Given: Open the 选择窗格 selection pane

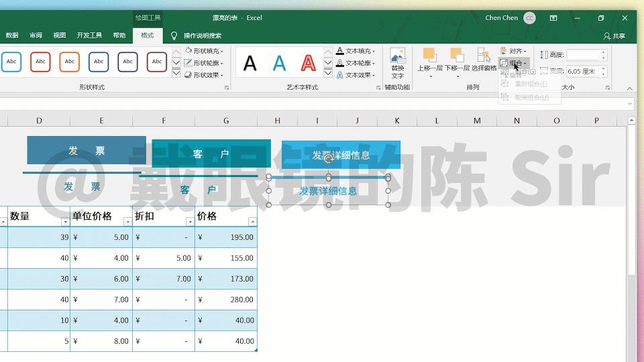Looking at the screenshot, I should click(484, 60).
